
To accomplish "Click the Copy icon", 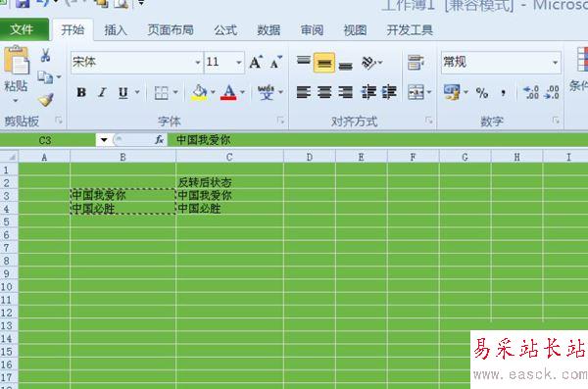I will [45, 77].
